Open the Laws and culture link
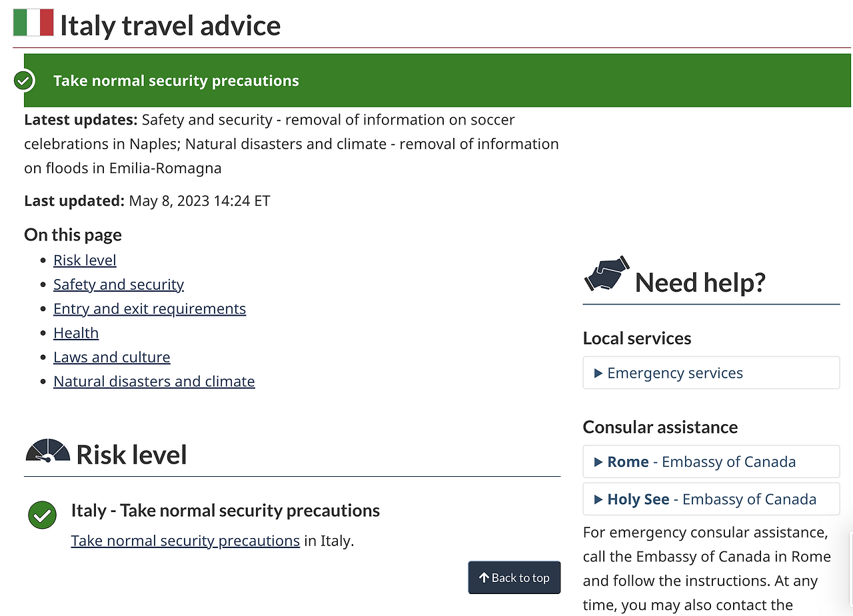 coord(111,357)
